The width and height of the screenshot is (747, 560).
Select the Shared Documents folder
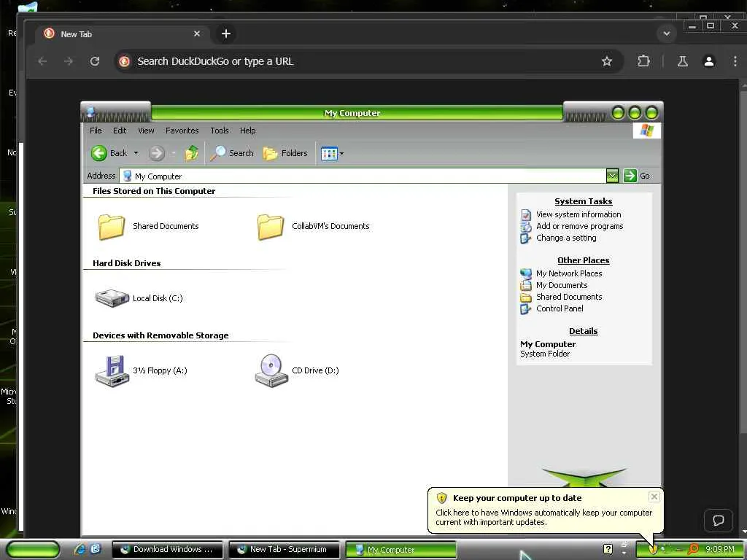point(112,226)
